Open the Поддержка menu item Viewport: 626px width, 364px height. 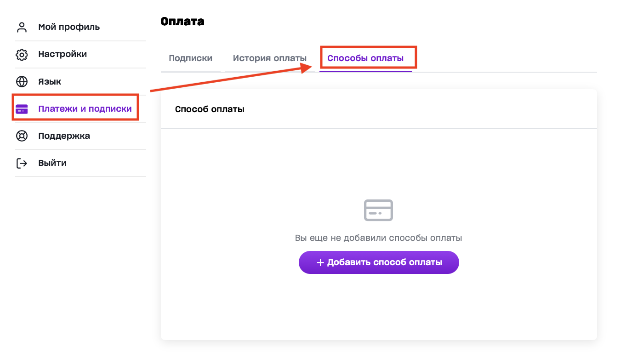pos(64,136)
